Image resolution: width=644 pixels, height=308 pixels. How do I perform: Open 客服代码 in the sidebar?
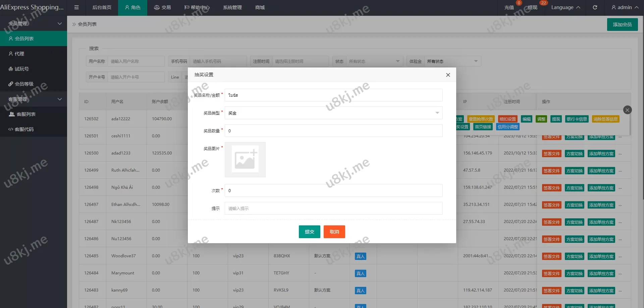coord(24,129)
